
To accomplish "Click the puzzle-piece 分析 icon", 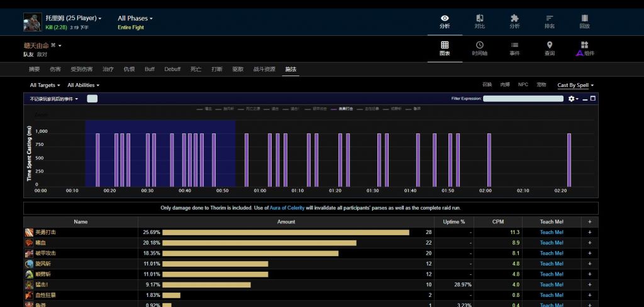I will pos(514,21).
